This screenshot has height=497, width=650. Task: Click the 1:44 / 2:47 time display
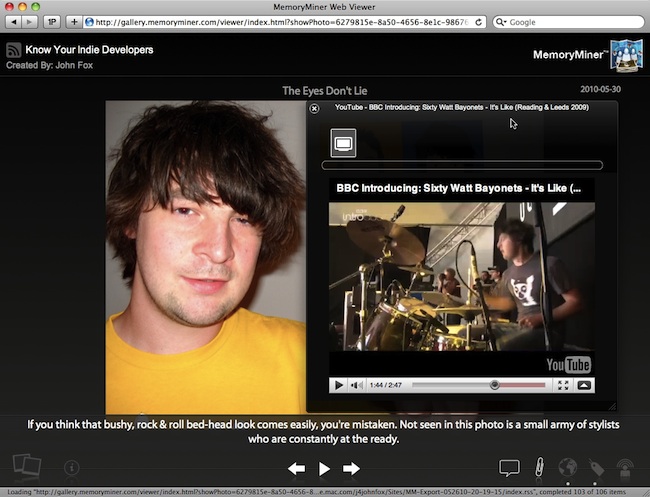pos(386,385)
